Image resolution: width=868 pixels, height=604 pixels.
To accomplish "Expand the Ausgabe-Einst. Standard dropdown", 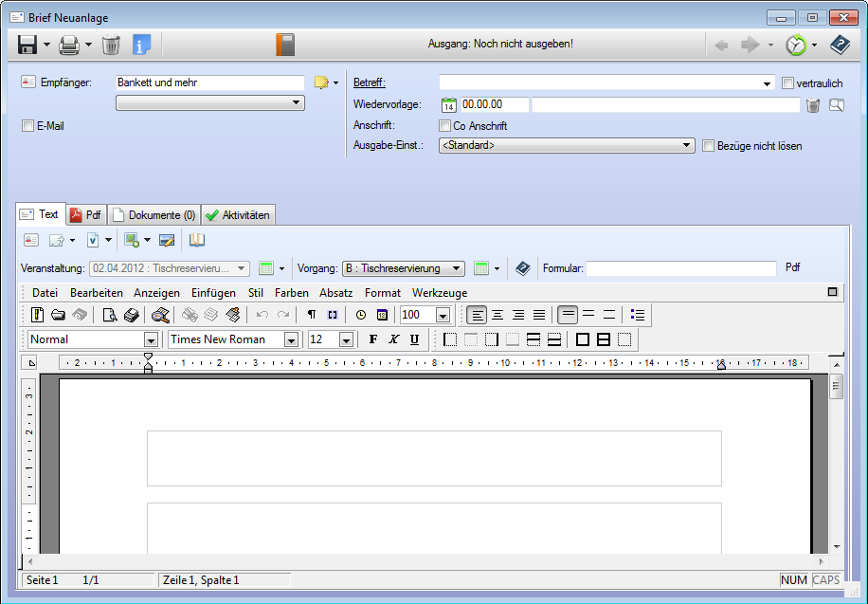I will click(688, 146).
